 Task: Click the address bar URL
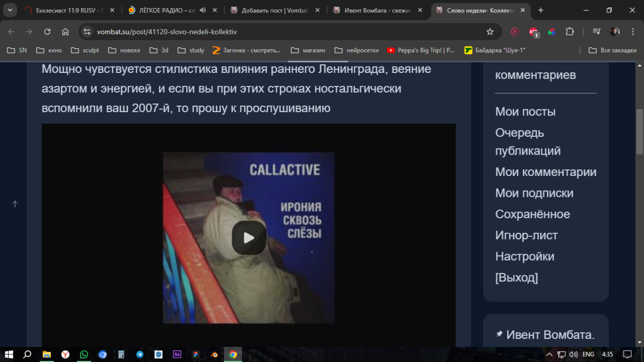click(x=167, y=32)
